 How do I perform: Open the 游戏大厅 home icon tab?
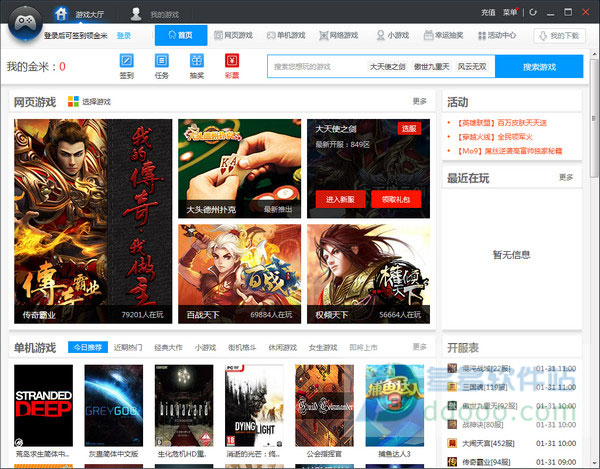click(79, 14)
